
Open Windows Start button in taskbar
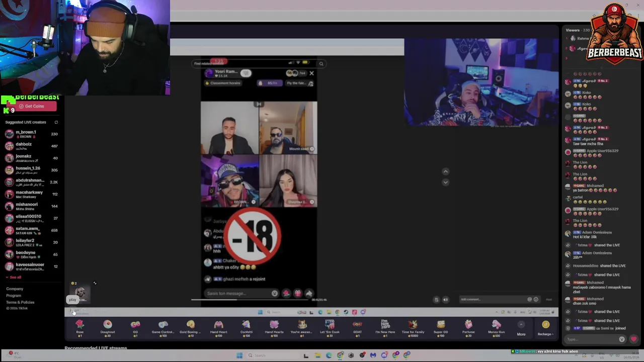tap(239, 355)
